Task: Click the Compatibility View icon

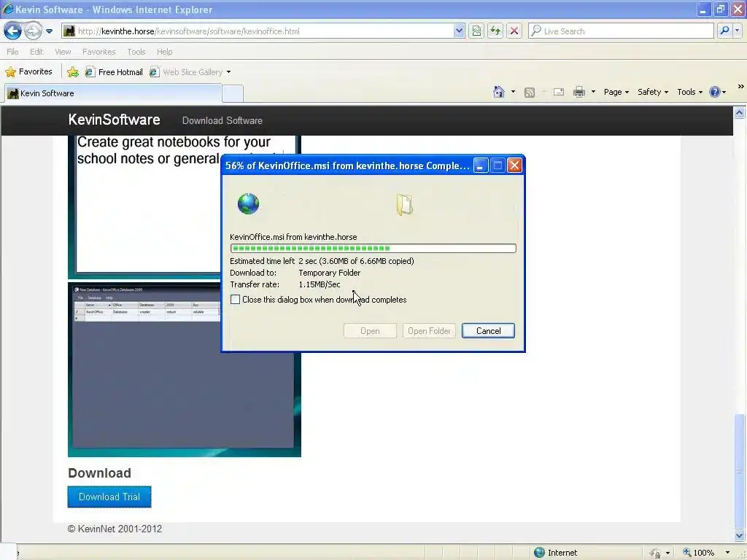Action: pyautogui.click(x=476, y=31)
